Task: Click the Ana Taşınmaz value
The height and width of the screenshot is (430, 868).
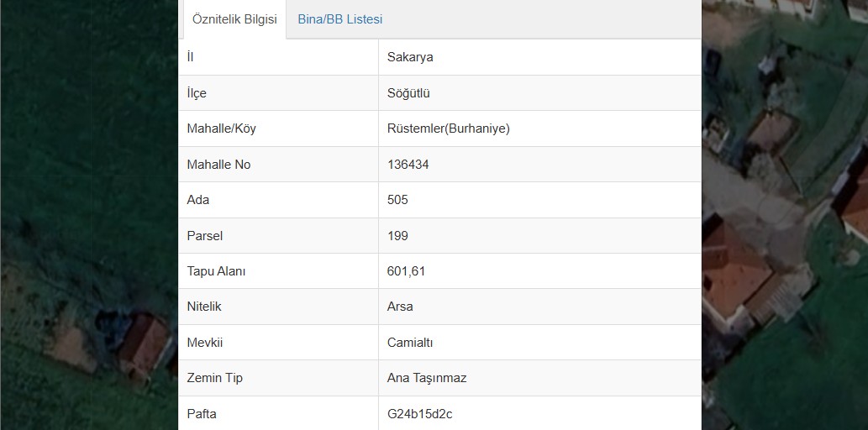Action: coord(426,378)
